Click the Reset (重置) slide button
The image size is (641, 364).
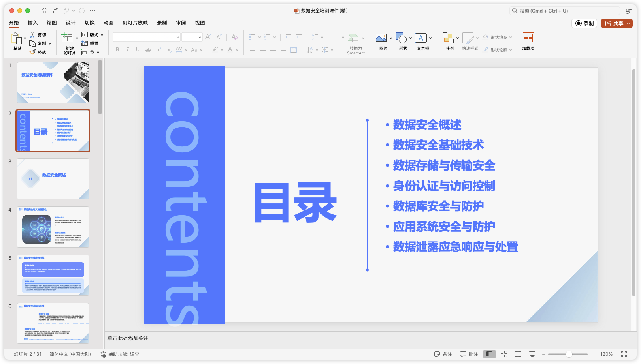(90, 43)
